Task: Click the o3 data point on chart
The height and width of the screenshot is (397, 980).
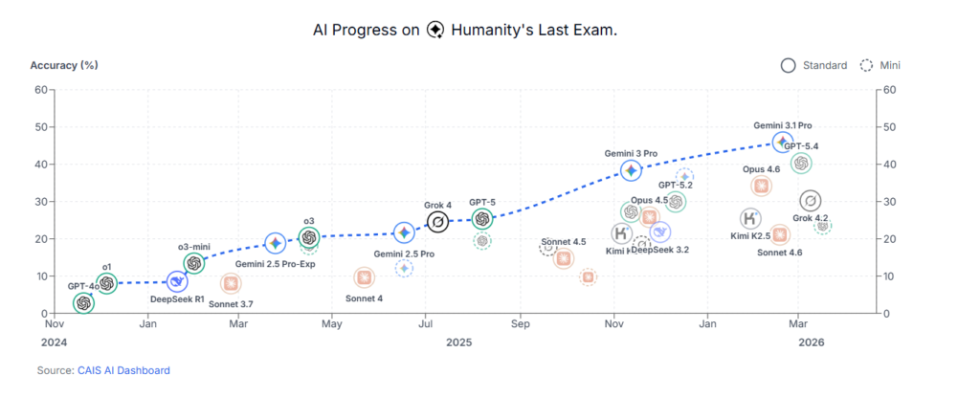Action: pyautogui.click(x=308, y=238)
